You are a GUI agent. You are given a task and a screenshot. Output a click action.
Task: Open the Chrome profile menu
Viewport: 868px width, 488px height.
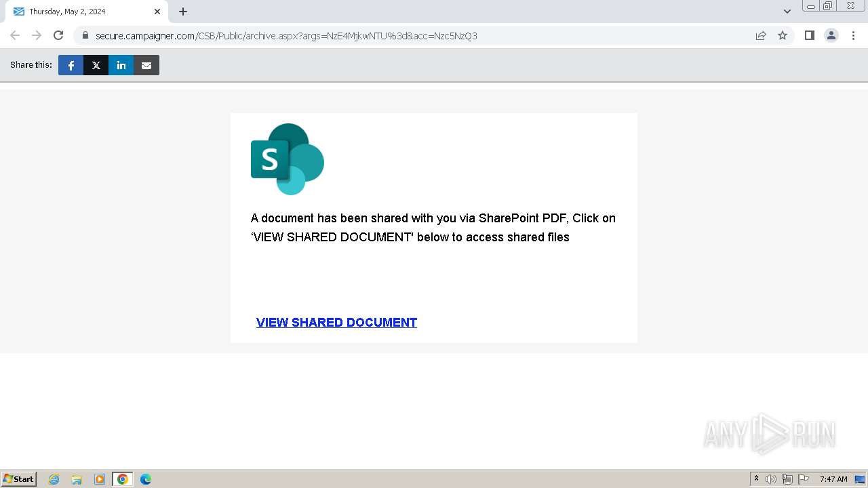[831, 35]
